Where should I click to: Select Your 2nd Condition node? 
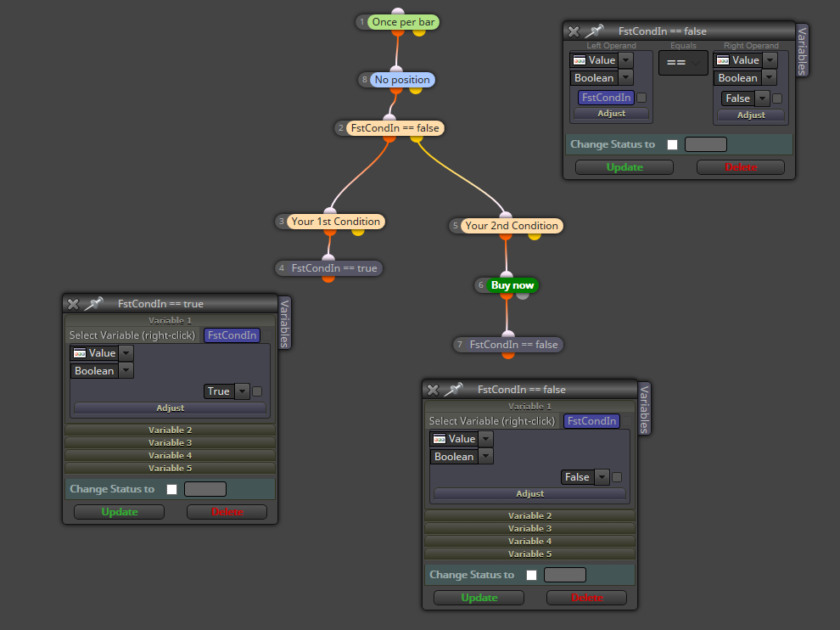512,226
